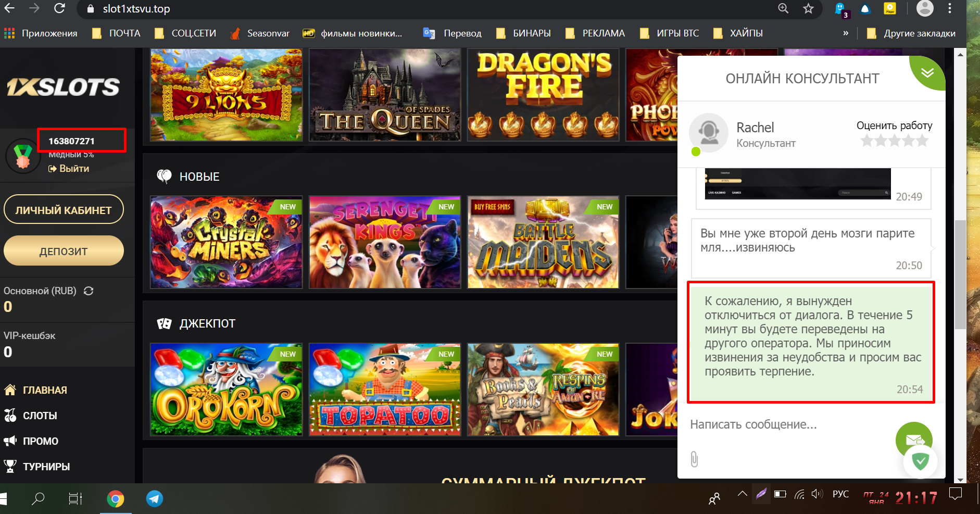Open the Chrome three-dot menu
The image size is (980, 514).
(x=950, y=8)
